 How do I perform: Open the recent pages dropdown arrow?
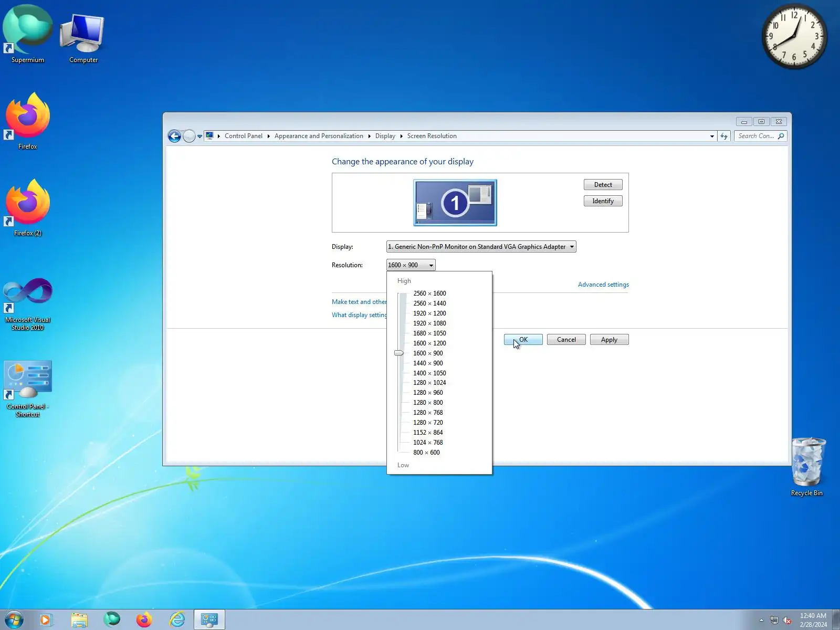[x=199, y=136]
